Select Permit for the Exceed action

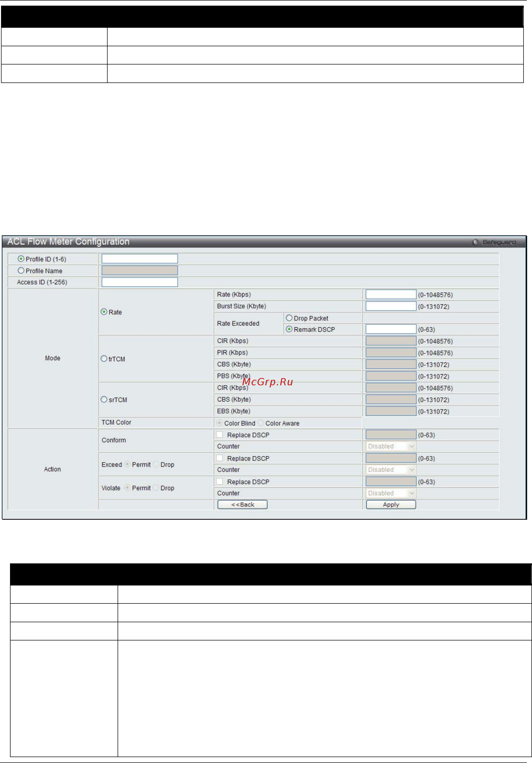(x=127, y=464)
